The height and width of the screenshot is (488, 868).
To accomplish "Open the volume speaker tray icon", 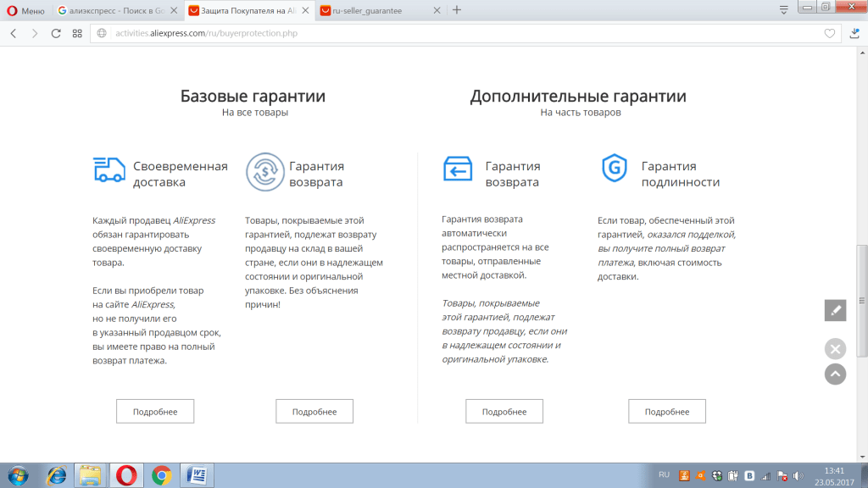I will [x=798, y=476].
